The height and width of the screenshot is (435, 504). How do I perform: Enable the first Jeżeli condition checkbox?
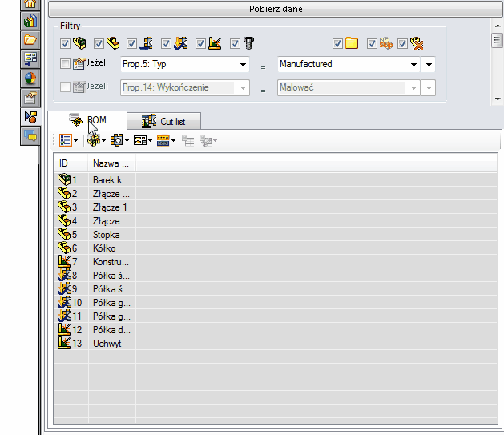tap(65, 63)
